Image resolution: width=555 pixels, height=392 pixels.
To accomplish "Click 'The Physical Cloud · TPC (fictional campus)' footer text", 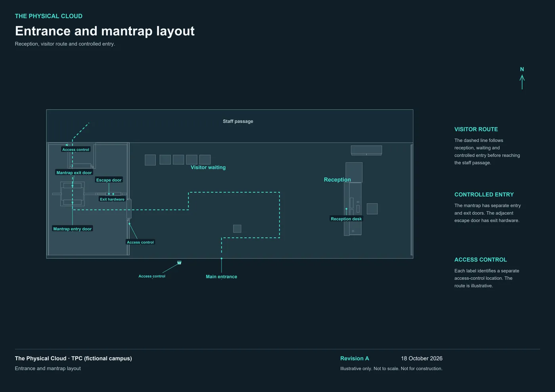I will (73, 358).
